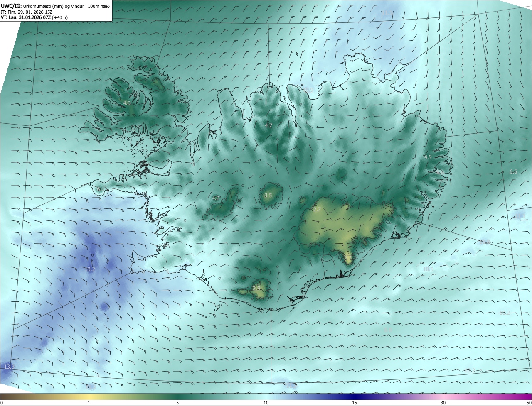Select the 5 tick label on the color scale
This screenshot has width=532, height=406.
(177, 403)
